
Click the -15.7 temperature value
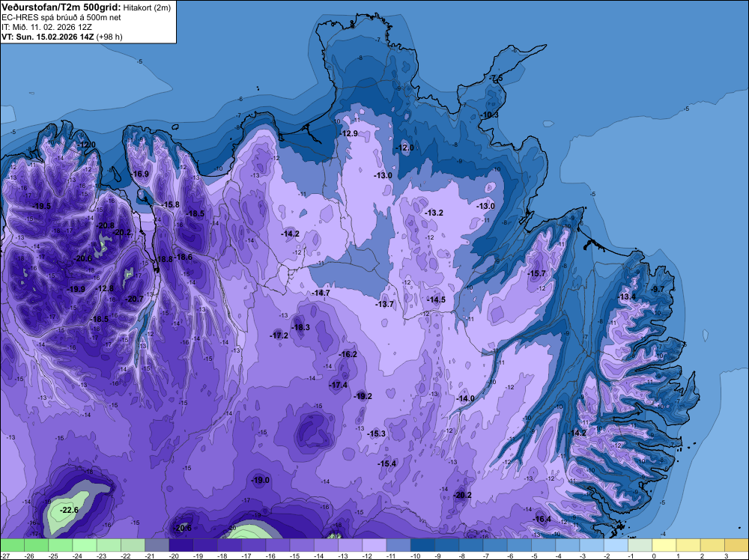(536, 273)
